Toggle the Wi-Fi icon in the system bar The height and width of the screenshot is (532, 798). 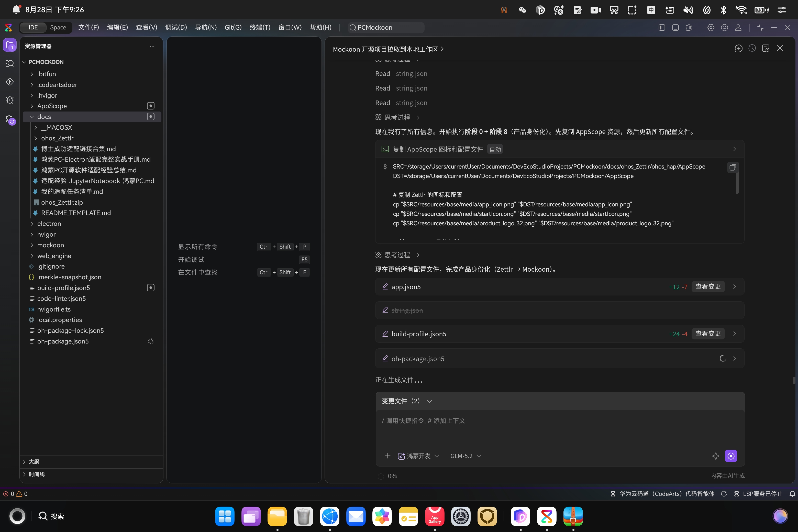[741, 10]
